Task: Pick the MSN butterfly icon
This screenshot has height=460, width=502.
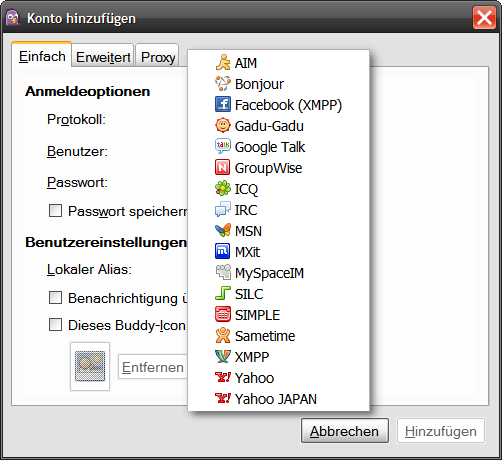Action: pos(223,230)
